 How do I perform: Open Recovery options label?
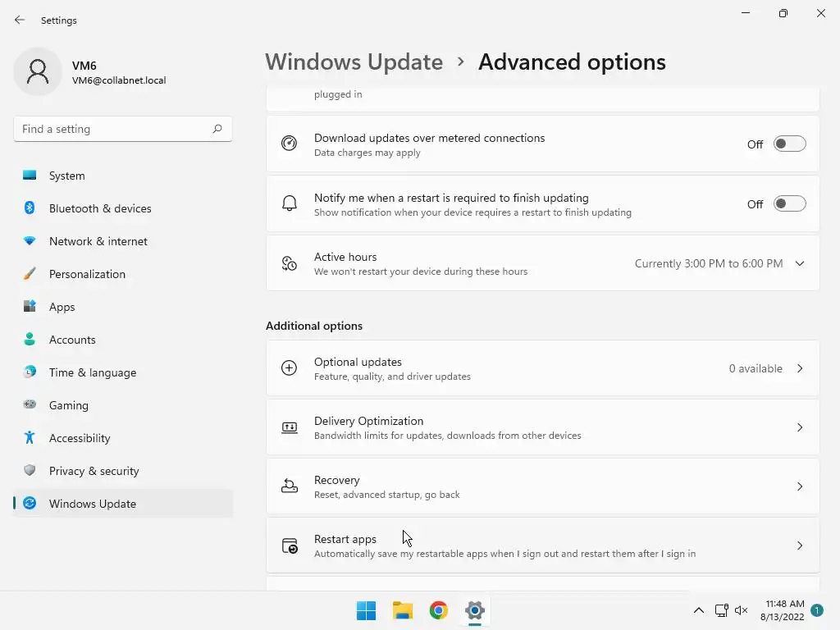tap(336, 480)
